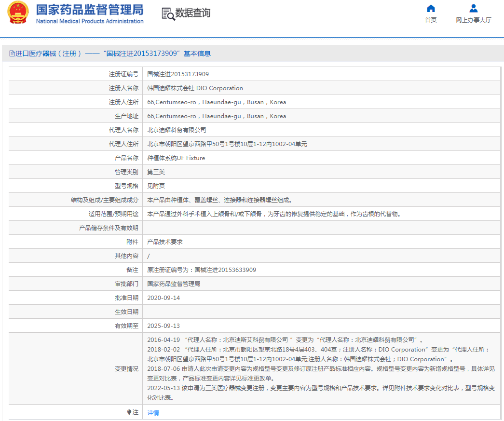Go to 首页 via its text label
Viewport: 504px width, 421px height.
431,20
